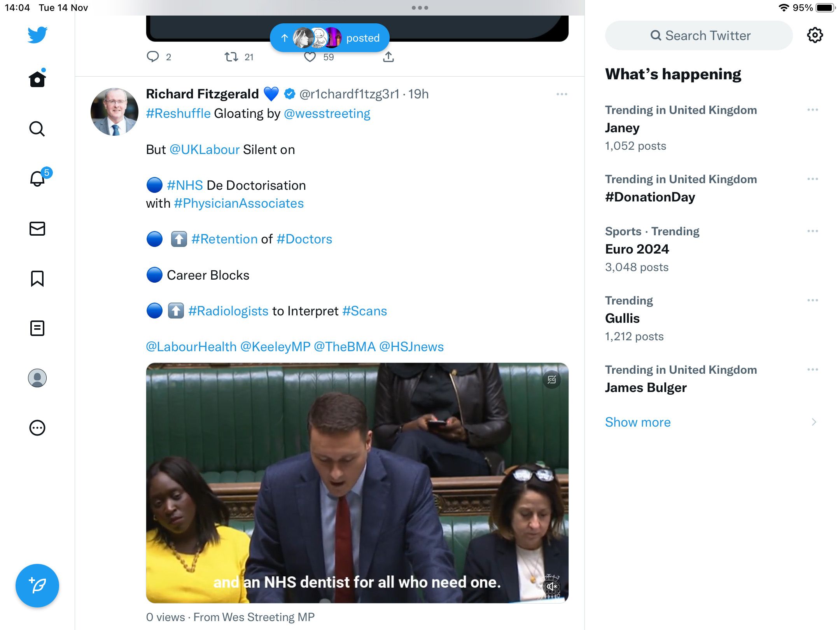Compose a new post button

pyautogui.click(x=37, y=585)
